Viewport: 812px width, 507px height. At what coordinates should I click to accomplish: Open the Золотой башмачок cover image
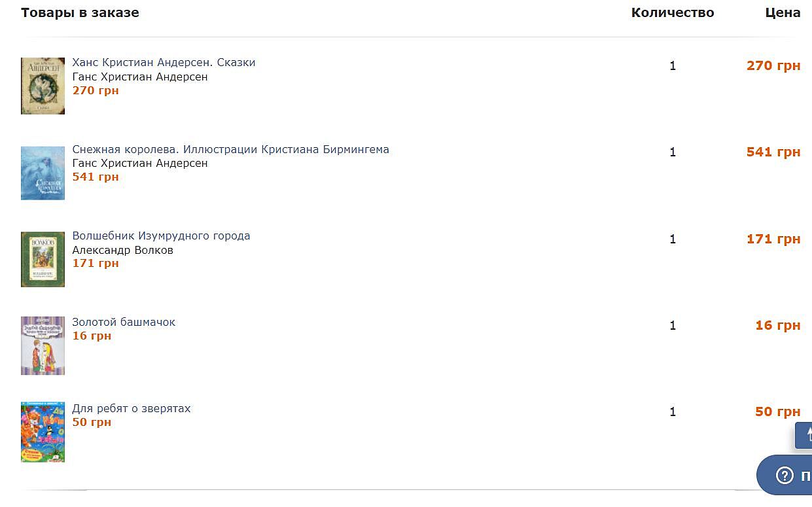point(43,345)
